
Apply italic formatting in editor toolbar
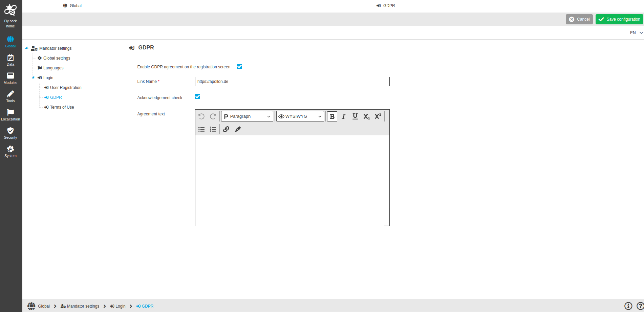[x=343, y=116]
